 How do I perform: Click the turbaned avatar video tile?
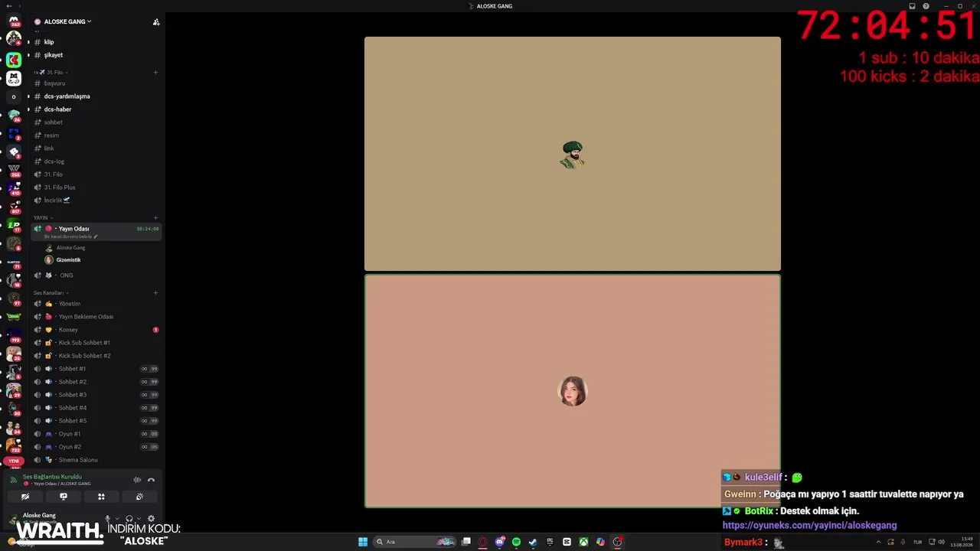(573, 154)
